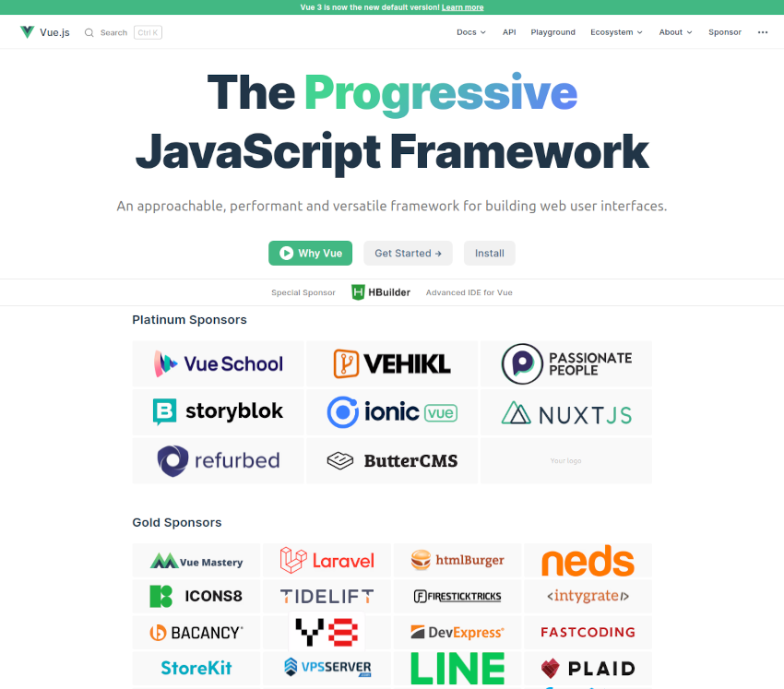Open intygrate gold sponsor logo
Image resolution: width=784 pixels, height=689 pixels.
588,596
